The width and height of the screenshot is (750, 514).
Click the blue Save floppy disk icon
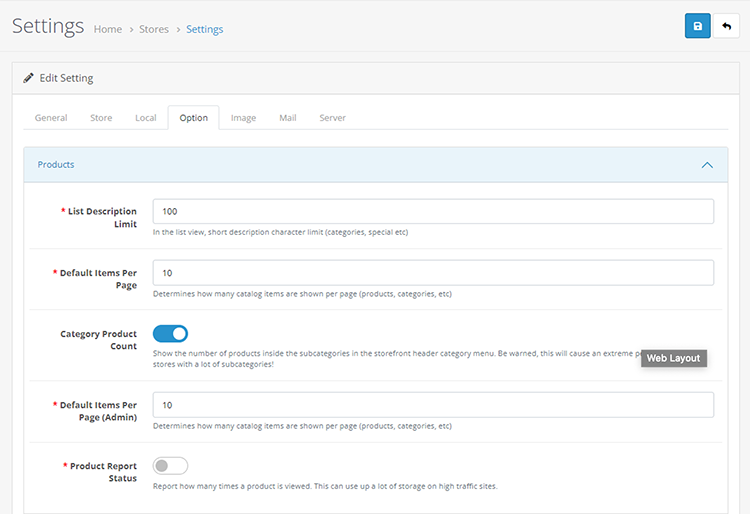[x=697, y=26]
